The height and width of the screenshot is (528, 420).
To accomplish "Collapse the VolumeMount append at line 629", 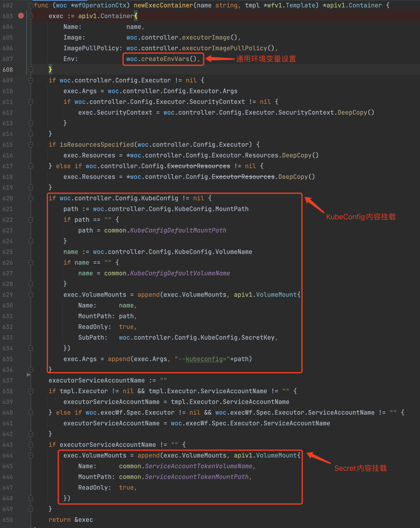I will pos(31,295).
